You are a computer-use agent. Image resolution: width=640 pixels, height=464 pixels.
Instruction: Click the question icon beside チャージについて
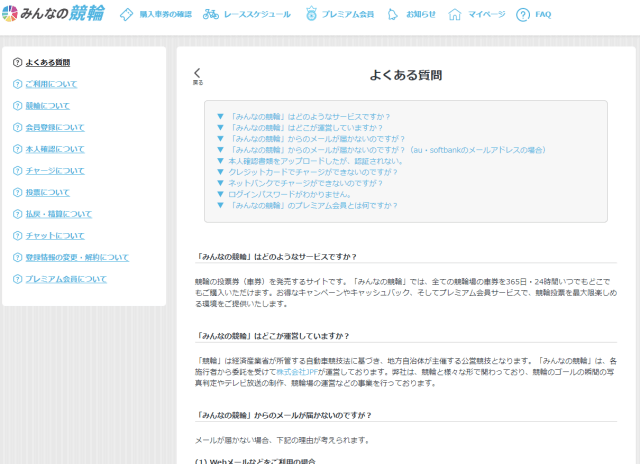17,171
